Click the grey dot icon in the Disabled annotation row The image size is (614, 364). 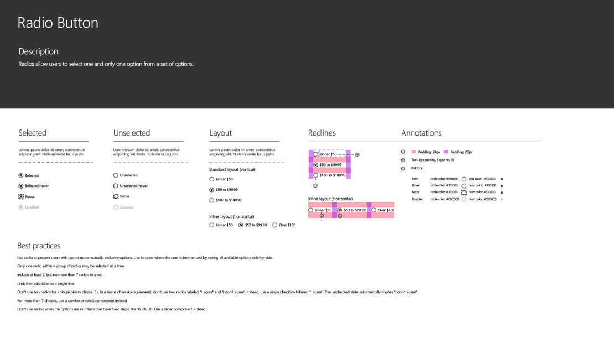point(502,200)
